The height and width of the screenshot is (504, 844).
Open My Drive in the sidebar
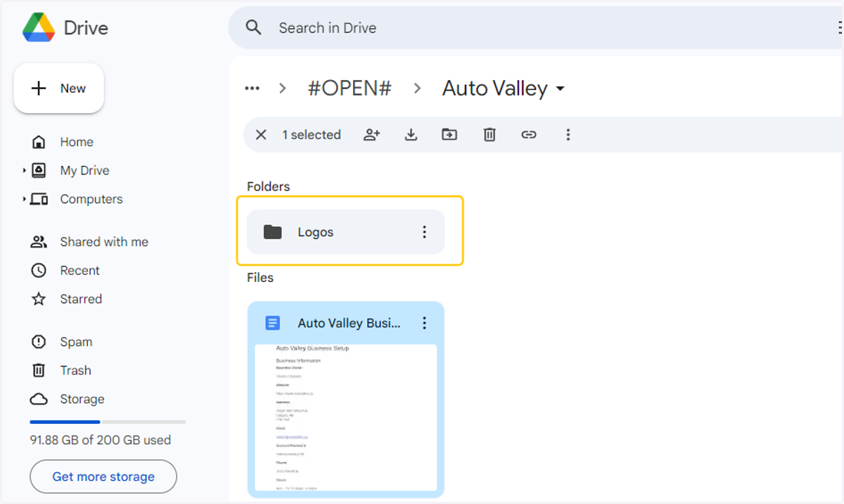[x=84, y=171]
